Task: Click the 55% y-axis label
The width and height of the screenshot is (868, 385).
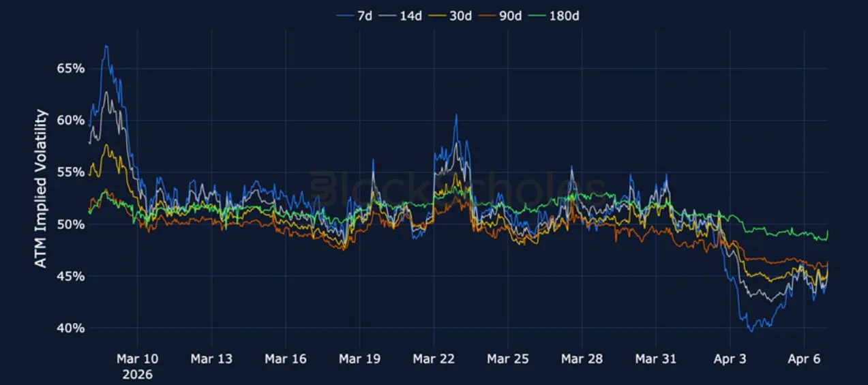Action: tap(71, 172)
